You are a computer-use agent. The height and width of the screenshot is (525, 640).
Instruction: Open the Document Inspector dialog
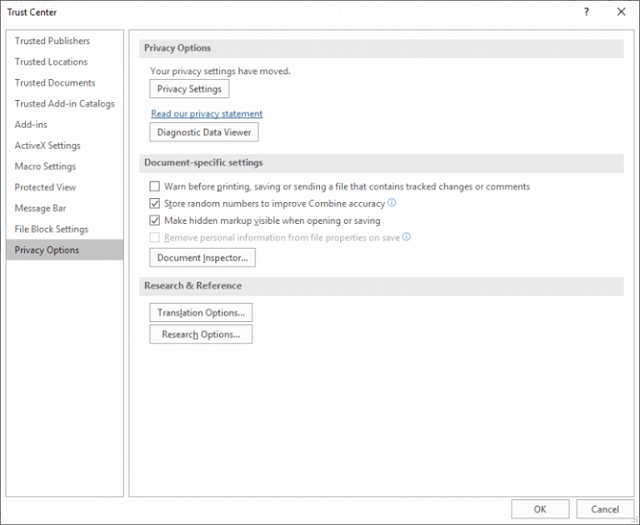[x=202, y=258]
